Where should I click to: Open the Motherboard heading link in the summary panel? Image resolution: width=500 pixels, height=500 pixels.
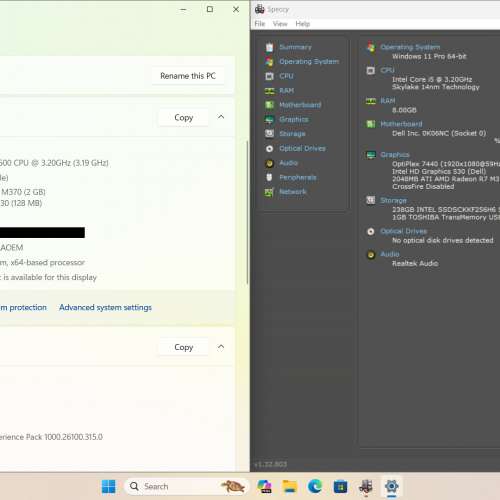pos(401,124)
